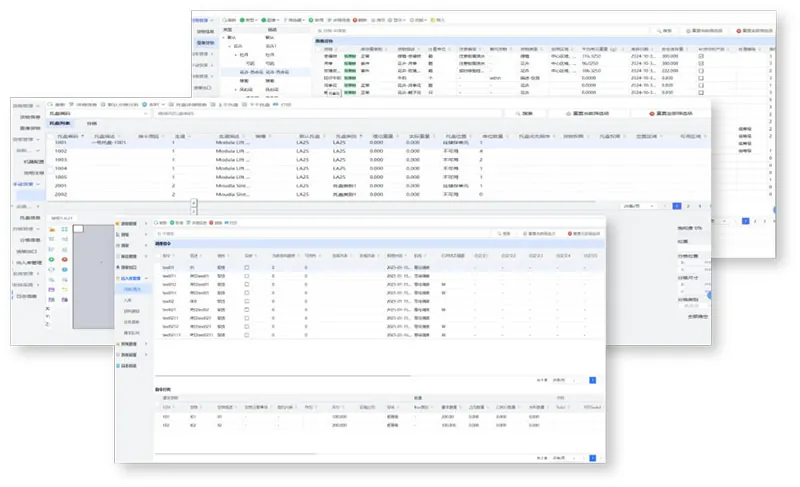Select the orange folder icon in the left tool palette
Image resolution: width=800 pixels, height=487 pixels.
pyautogui.click(x=51, y=230)
